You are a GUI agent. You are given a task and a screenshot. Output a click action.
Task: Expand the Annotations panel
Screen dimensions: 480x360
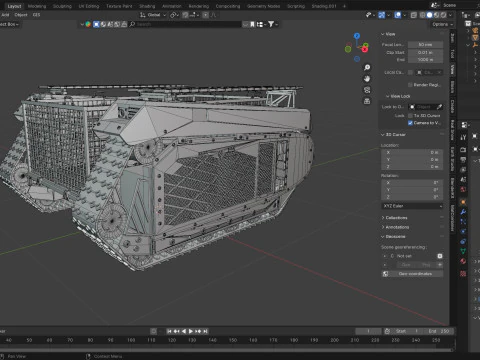tap(383, 227)
